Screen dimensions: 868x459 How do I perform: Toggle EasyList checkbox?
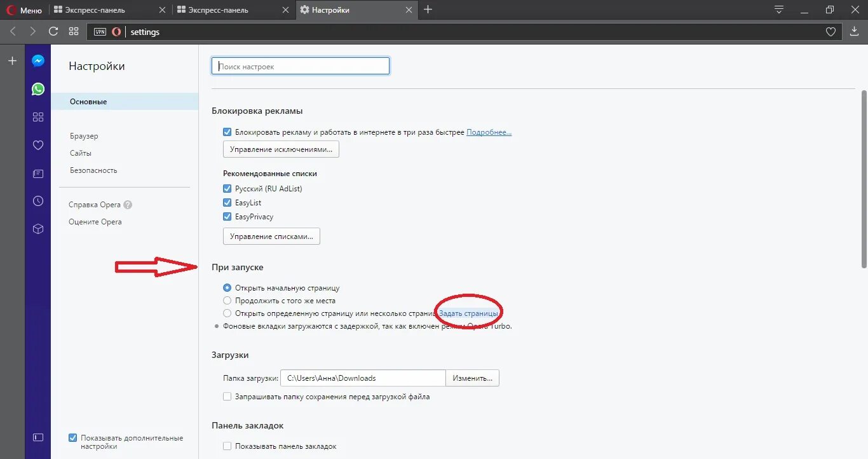coord(227,203)
